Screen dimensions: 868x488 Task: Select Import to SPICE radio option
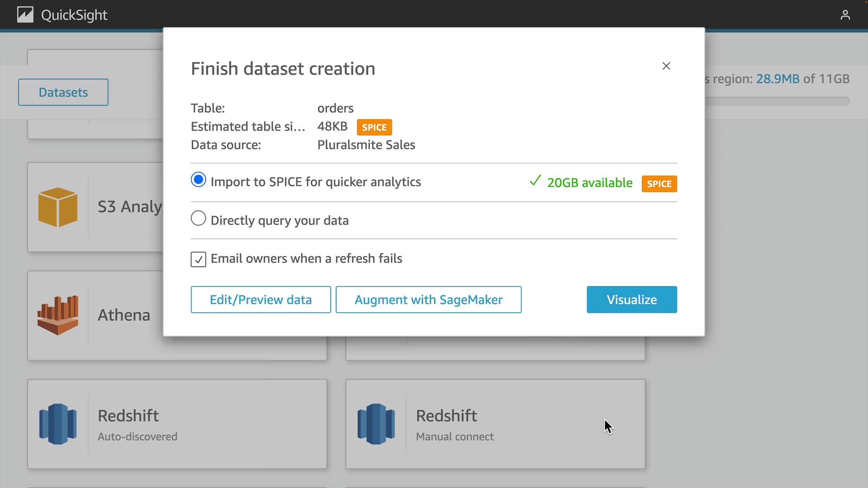(198, 180)
